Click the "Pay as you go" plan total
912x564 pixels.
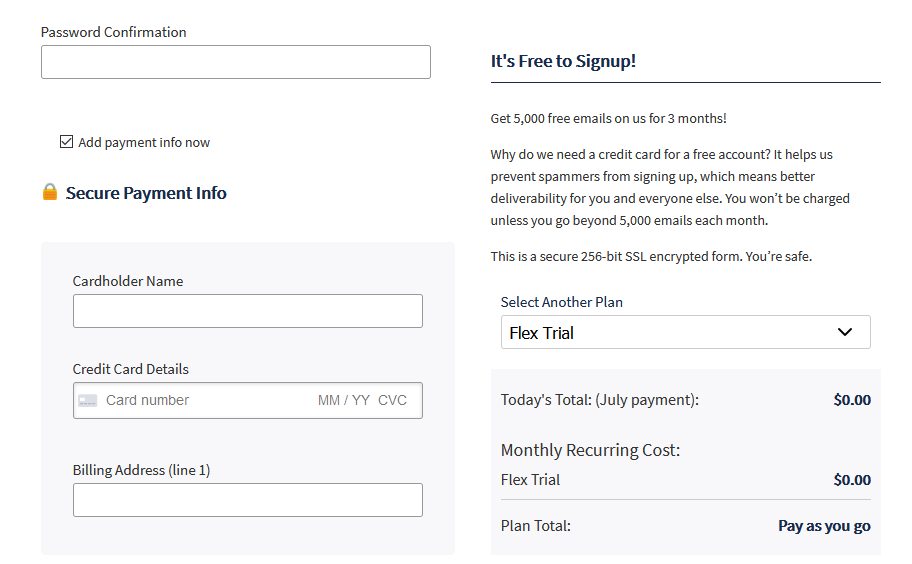tap(824, 526)
